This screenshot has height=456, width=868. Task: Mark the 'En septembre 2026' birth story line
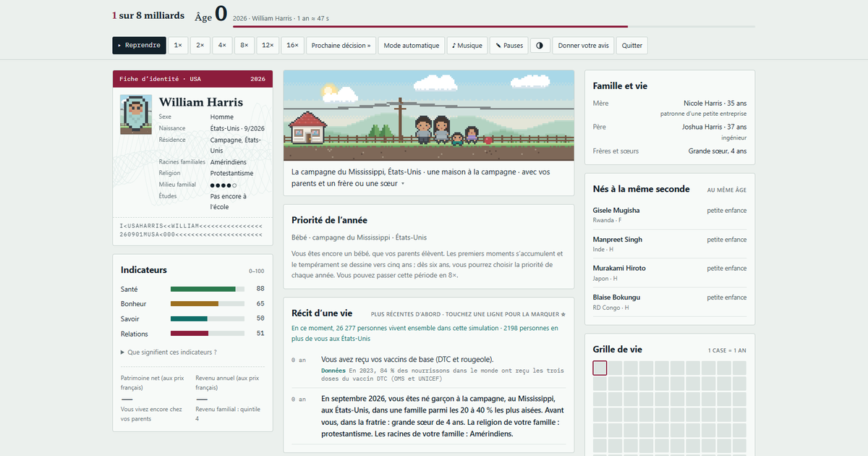click(x=429, y=416)
